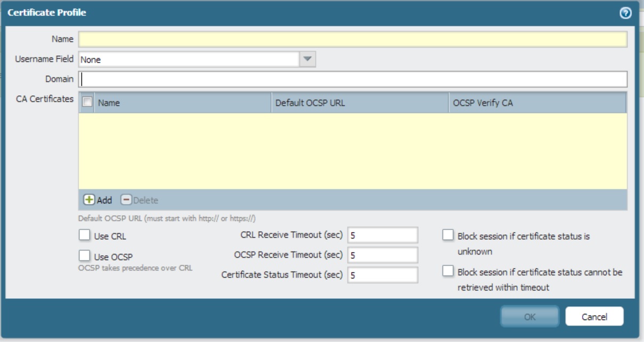Enable the Use CRL checkbox
This screenshot has height=342, width=644.
(84, 235)
